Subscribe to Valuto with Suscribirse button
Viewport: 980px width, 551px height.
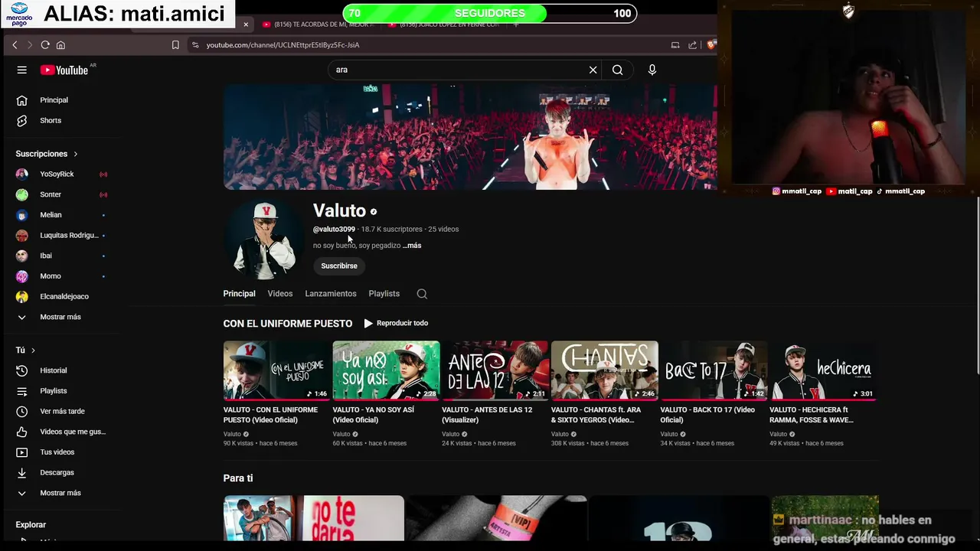[339, 266]
